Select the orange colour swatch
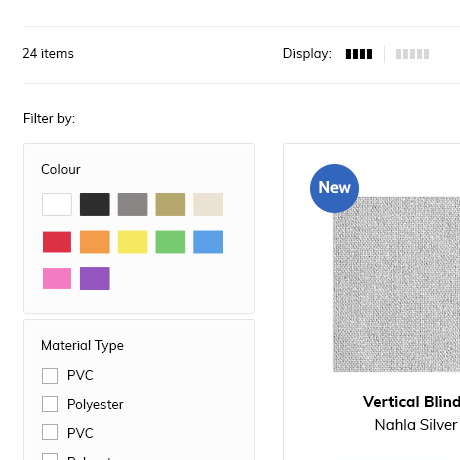Screen dimensions: 460x460 (x=95, y=242)
